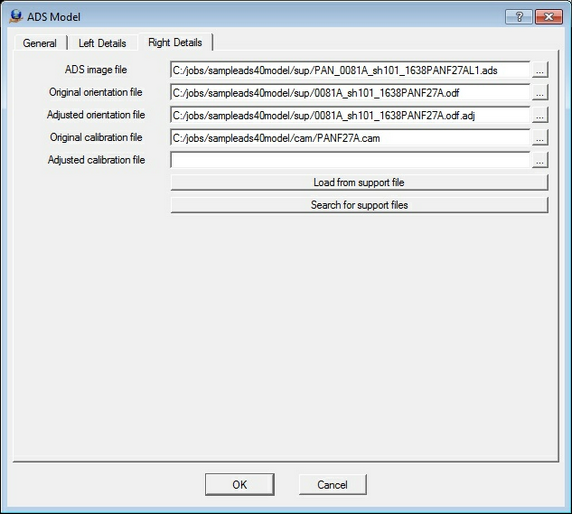Select the Right Details tab
572x514 pixels.
click(175, 42)
